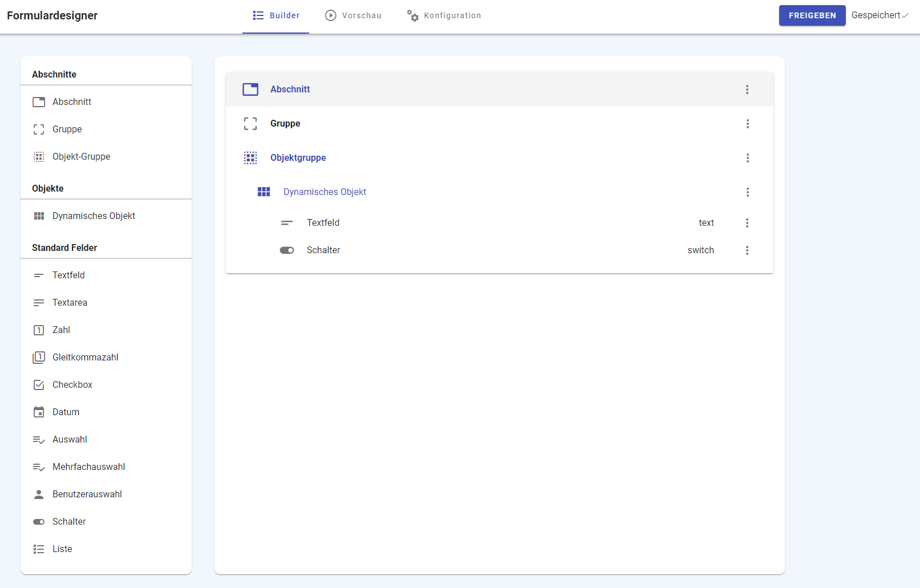Select the Textfeld label in the sidebar list

[x=68, y=275]
